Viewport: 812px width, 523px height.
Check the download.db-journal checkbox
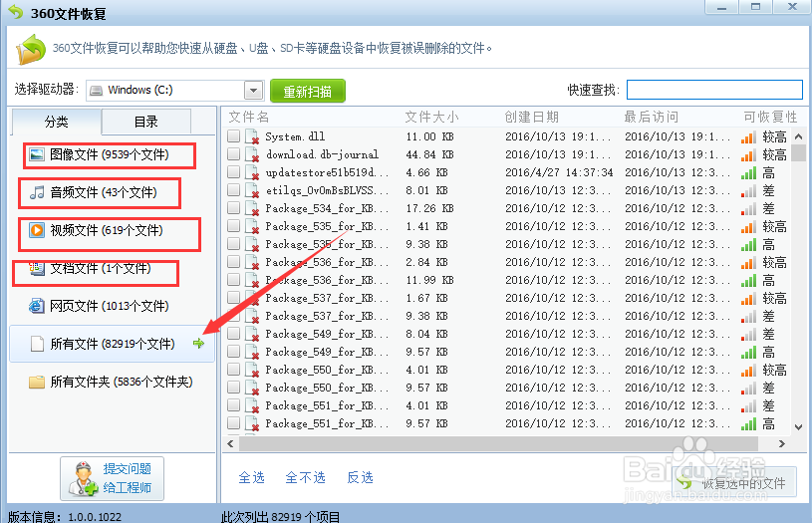pyautogui.click(x=233, y=153)
